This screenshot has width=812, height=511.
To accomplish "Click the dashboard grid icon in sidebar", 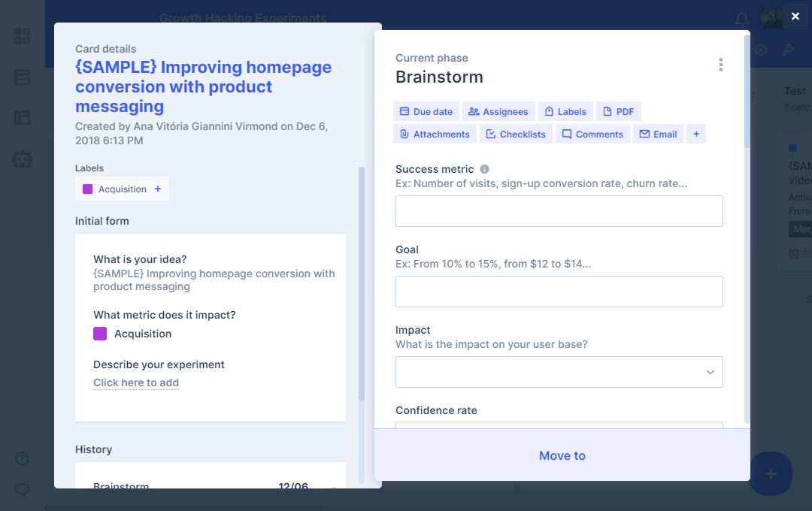I will [23, 36].
